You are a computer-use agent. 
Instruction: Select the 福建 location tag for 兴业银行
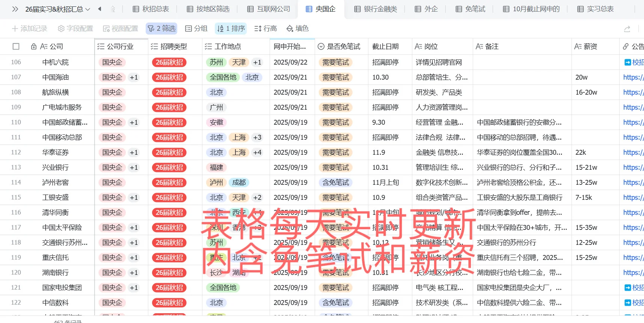pos(216,168)
